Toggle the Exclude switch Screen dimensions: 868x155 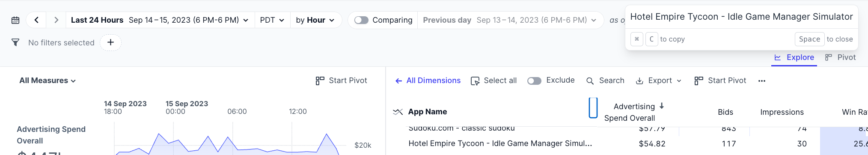pos(534,80)
